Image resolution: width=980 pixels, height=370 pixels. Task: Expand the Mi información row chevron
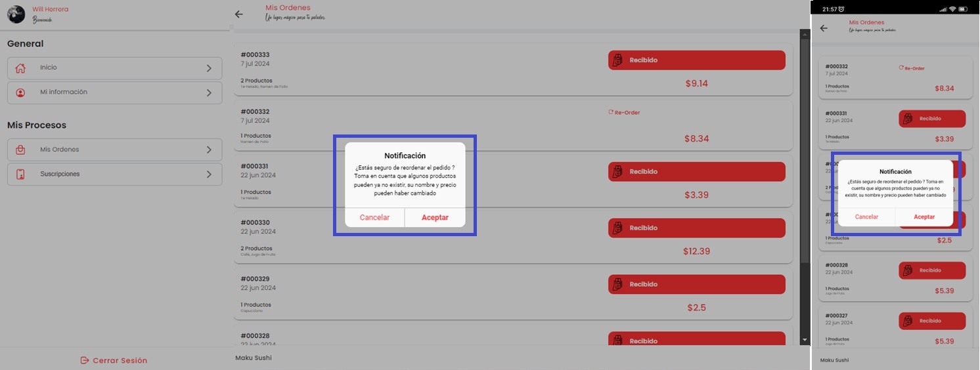point(209,93)
